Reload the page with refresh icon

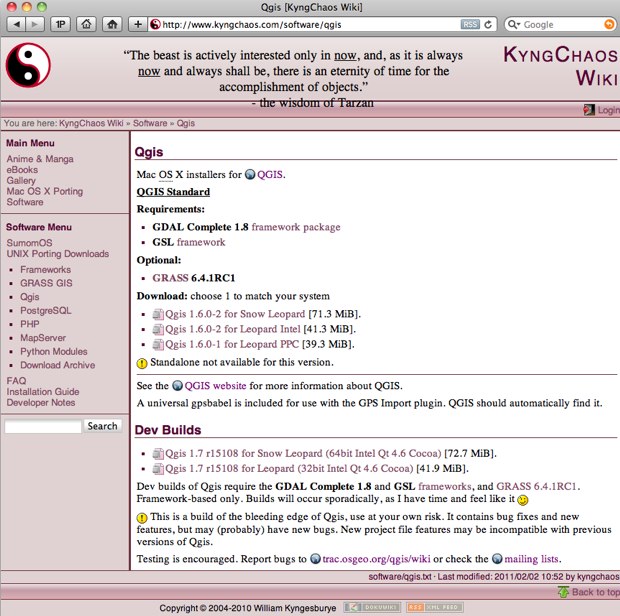pyautogui.click(x=488, y=25)
